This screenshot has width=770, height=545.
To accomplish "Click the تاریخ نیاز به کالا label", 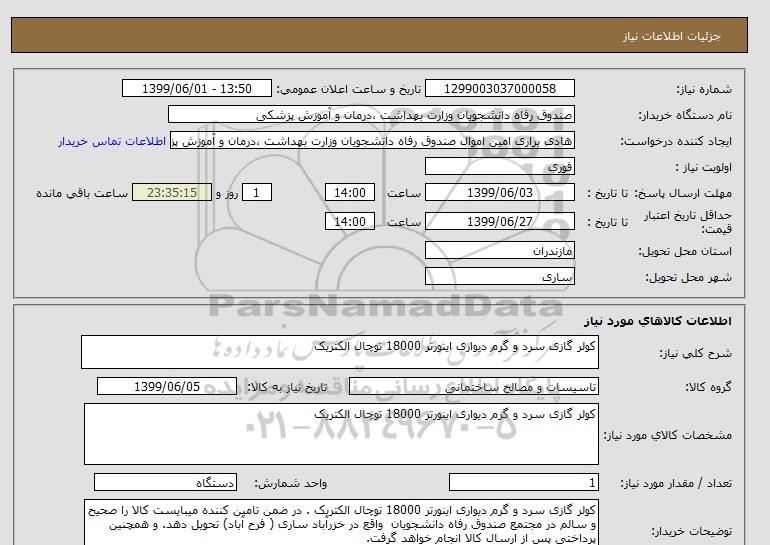I will coord(287,387).
